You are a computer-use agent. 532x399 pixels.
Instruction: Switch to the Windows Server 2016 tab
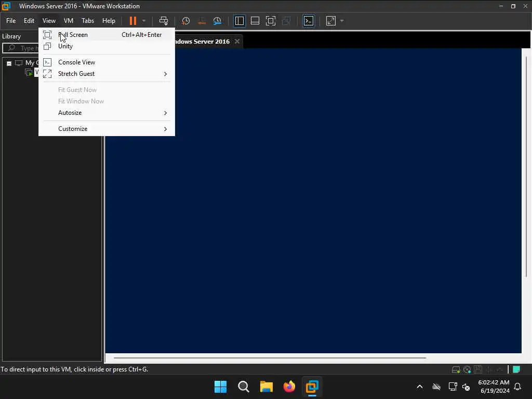[202, 42]
